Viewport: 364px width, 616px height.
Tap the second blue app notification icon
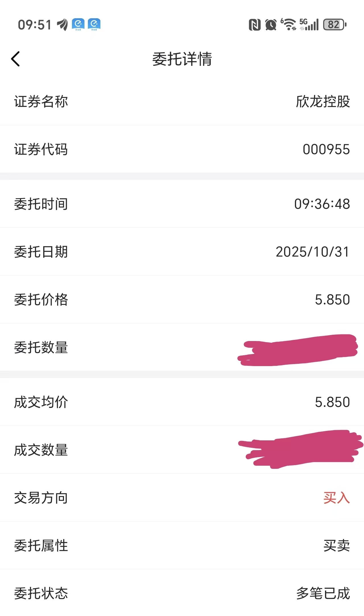pyautogui.click(x=94, y=24)
